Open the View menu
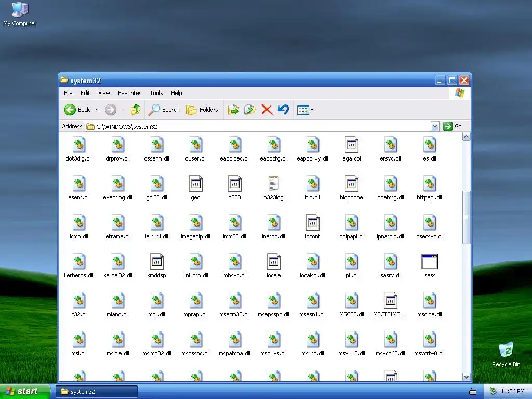 click(x=104, y=93)
